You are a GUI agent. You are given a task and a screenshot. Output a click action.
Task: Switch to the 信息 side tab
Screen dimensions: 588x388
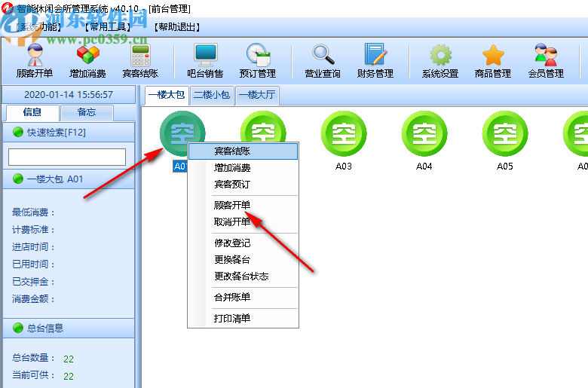coord(32,112)
